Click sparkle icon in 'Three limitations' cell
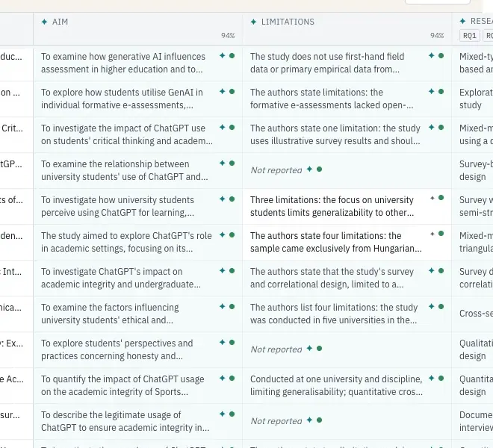The height and width of the screenshot is (448, 493). point(432,198)
